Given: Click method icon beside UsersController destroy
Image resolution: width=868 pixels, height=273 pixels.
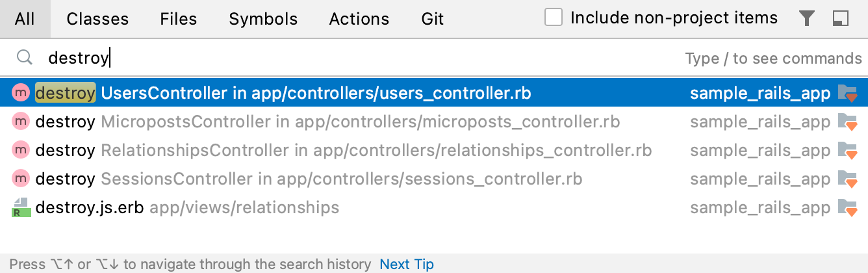Looking at the screenshot, I should (21, 94).
